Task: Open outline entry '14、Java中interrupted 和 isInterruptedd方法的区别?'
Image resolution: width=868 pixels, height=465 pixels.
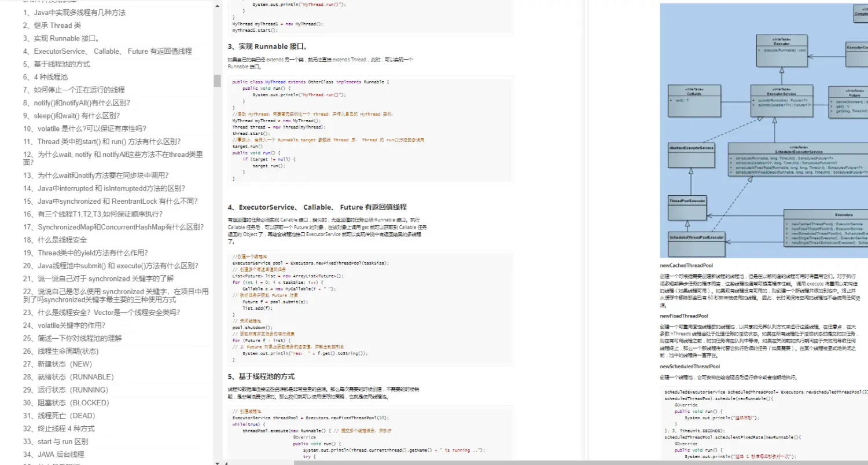Action: [x=104, y=188]
